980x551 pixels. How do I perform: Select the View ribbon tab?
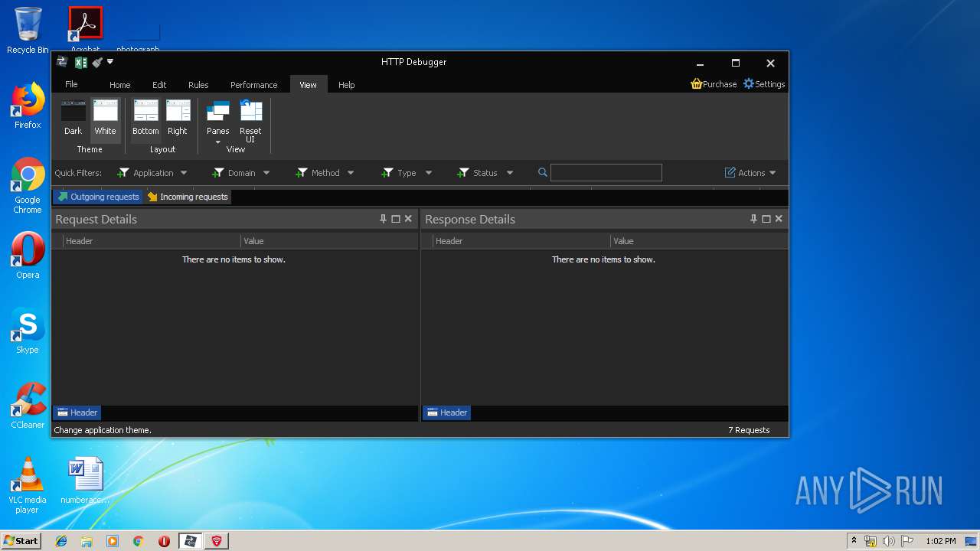click(309, 85)
